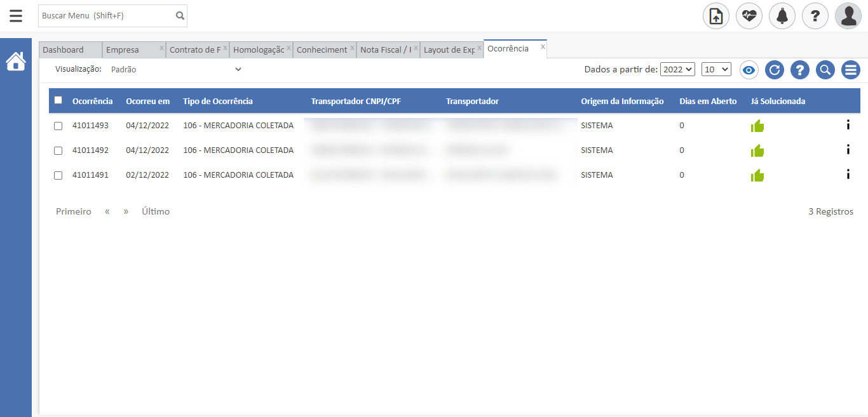Select checkbox for occurrence 41011491
Screen dimensions: 868x417
point(58,176)
